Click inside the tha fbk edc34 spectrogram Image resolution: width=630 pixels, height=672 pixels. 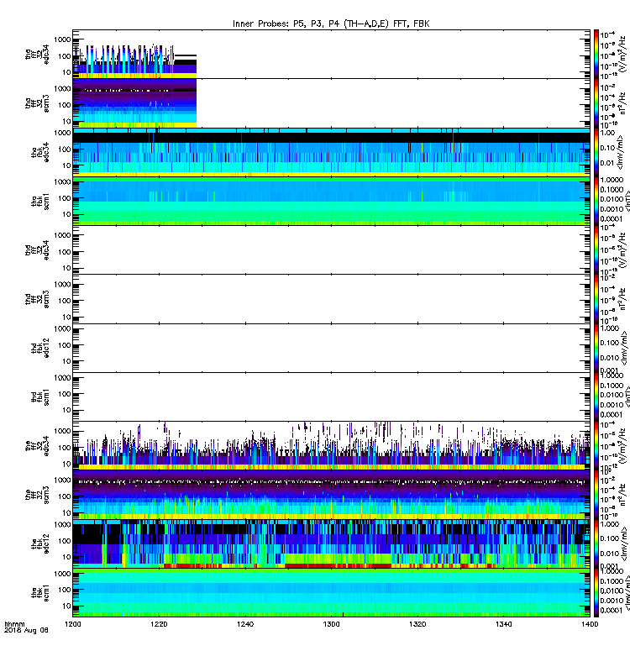tap(331, 152)
